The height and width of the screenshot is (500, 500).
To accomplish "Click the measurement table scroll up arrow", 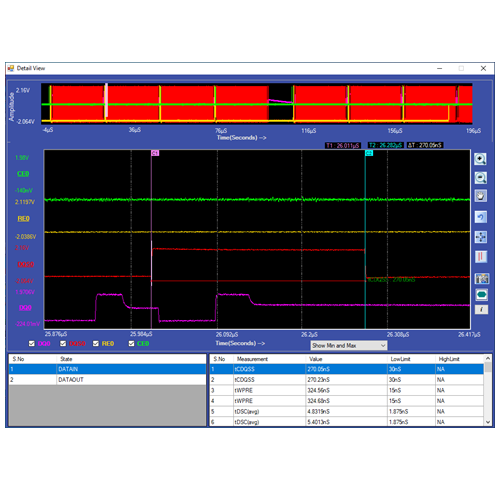I will [488, 358].
